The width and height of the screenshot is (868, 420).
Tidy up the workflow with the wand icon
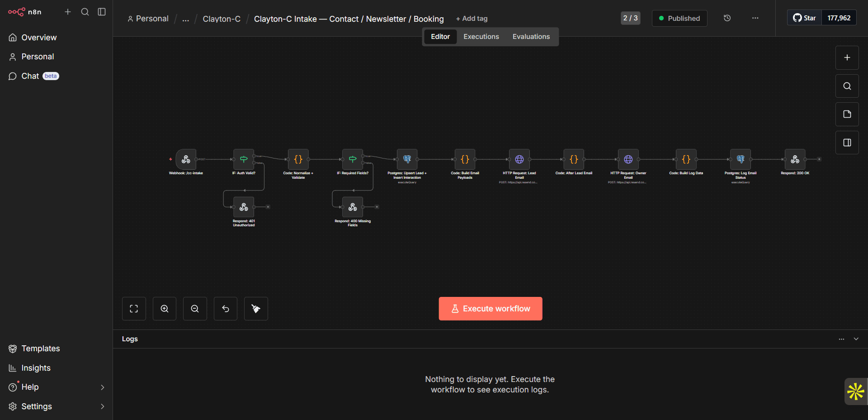coord(255,308)
